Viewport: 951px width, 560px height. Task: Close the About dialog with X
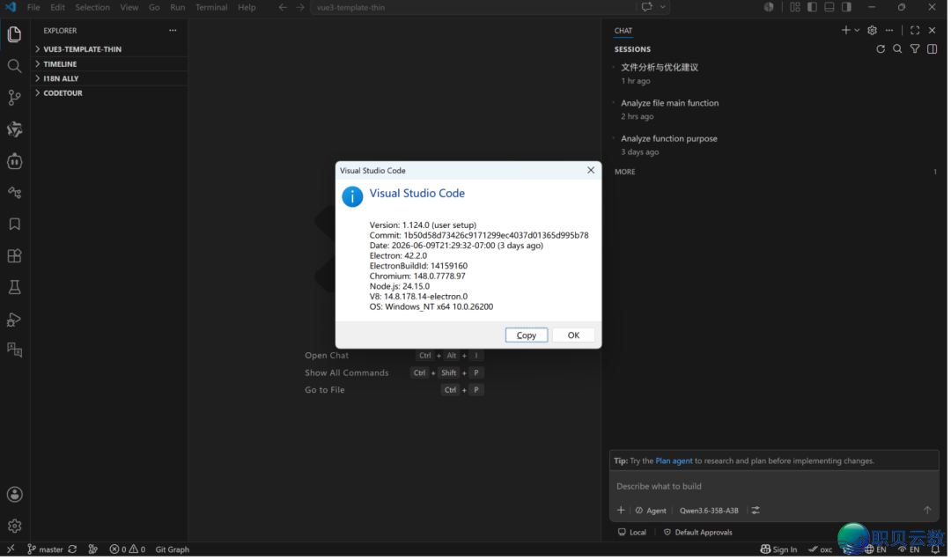click(x=593, y=171)
